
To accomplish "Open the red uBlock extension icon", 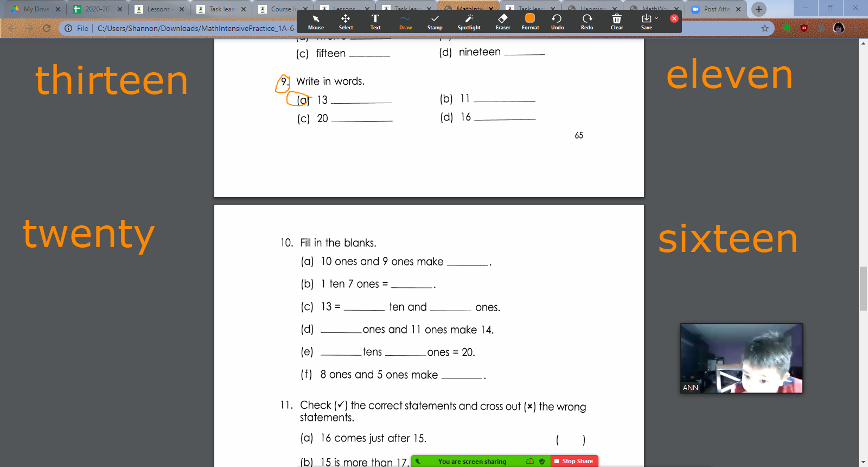I will [804, 28].
